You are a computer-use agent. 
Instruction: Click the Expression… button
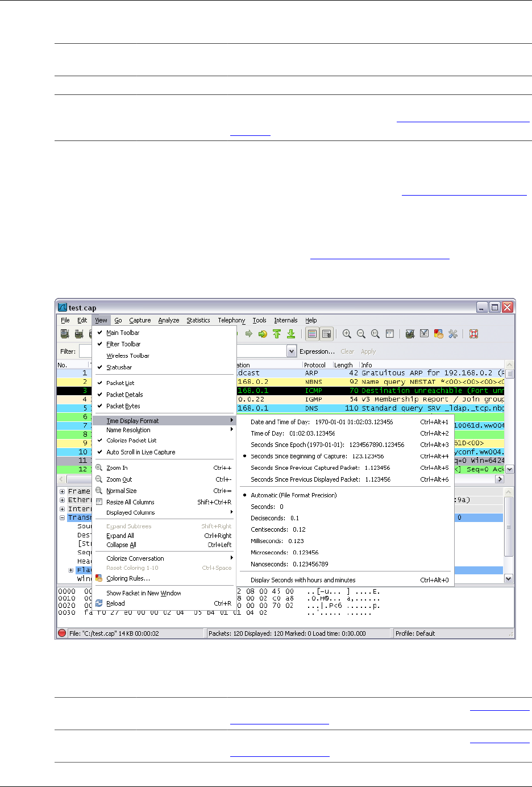coord(317,351)
